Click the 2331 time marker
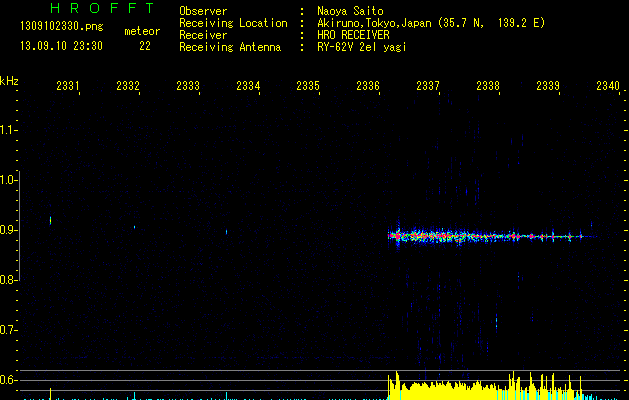The height and width of the screenshot is (400, 629). pyautogui.click(x=68, y=87)
